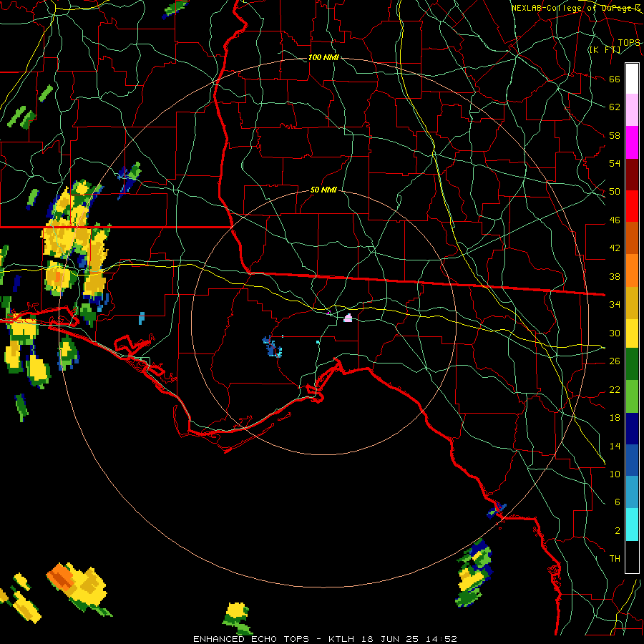Click the magenta legend swatch
The height and width of the screenshot is (644, 644).
point(632,142)
